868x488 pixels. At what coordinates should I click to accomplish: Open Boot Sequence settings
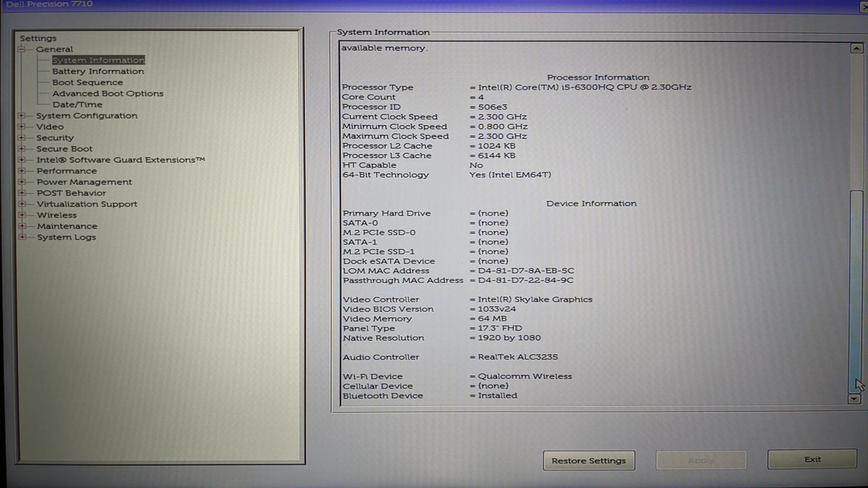pyautogui.click(x=87, y=82)
